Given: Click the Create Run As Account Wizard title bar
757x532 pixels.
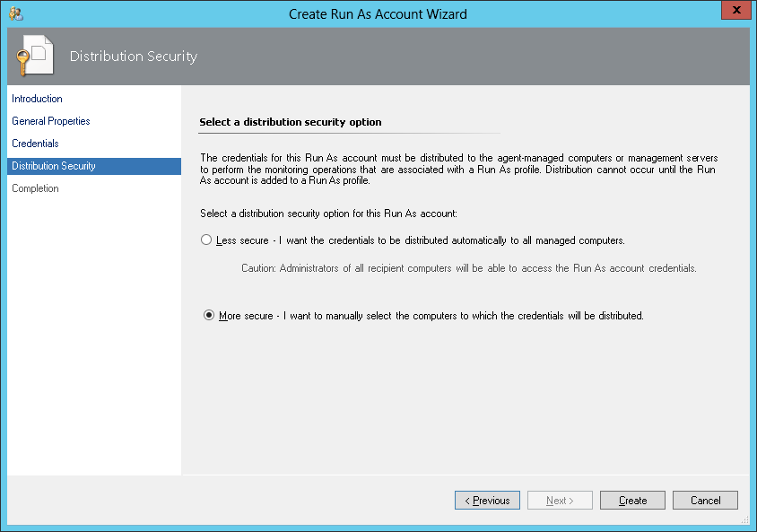Looking at the screenshot, I should click(x=378, y=13).
